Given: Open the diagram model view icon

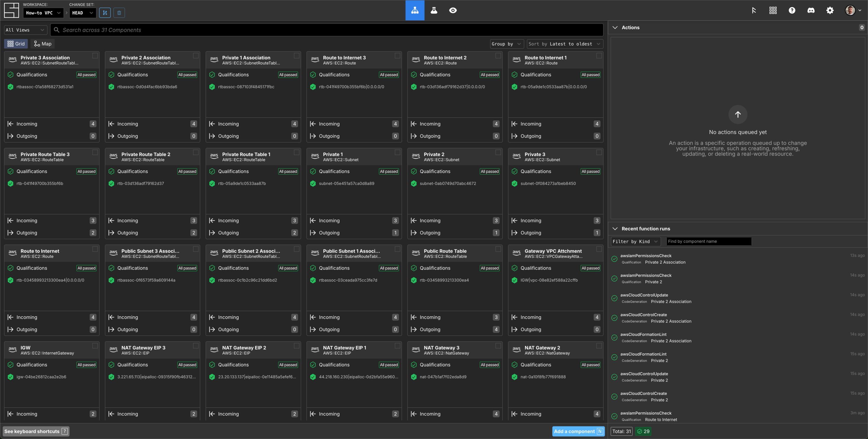Looking at the screenshot, I should [x=415, y=10].
